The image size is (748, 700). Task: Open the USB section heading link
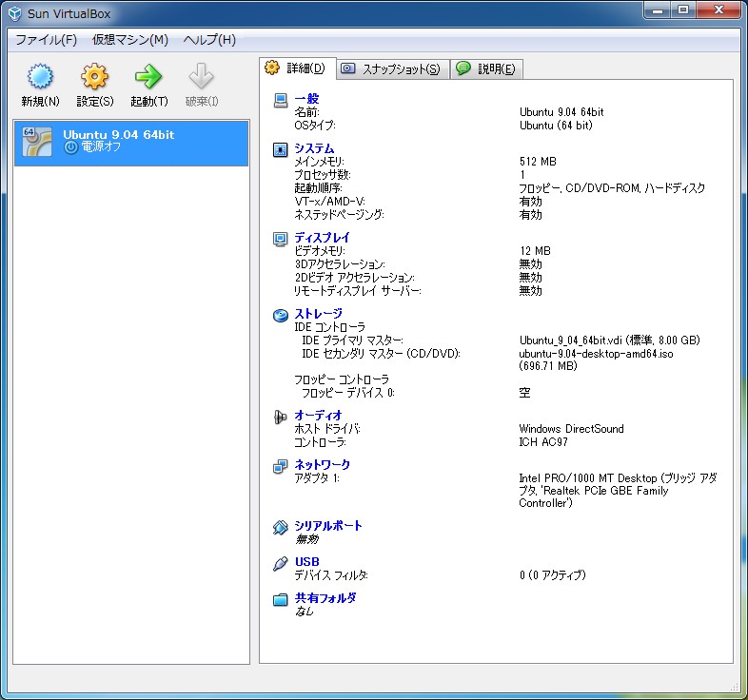tap(306, 562)
